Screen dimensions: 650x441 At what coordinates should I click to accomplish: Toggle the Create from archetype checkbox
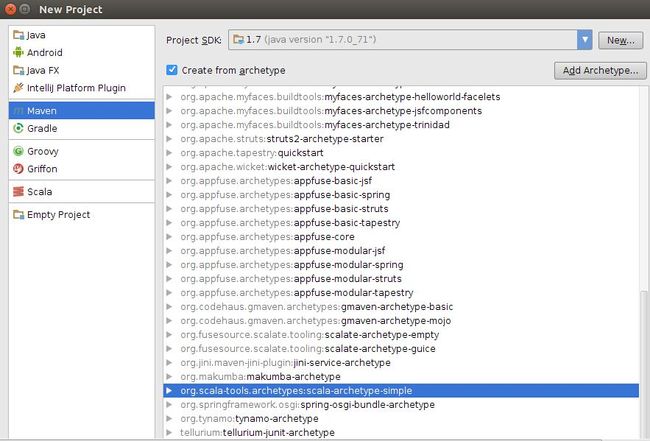172,70
